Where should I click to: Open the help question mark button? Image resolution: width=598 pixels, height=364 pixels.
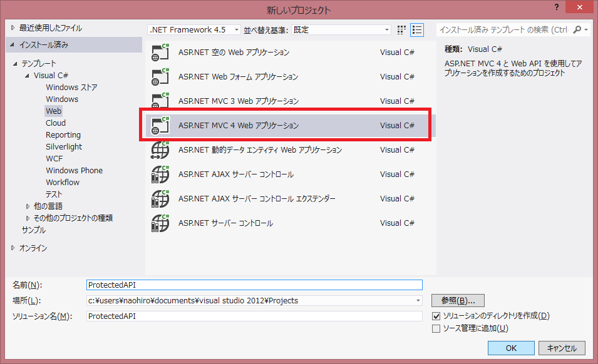point(557,7)
